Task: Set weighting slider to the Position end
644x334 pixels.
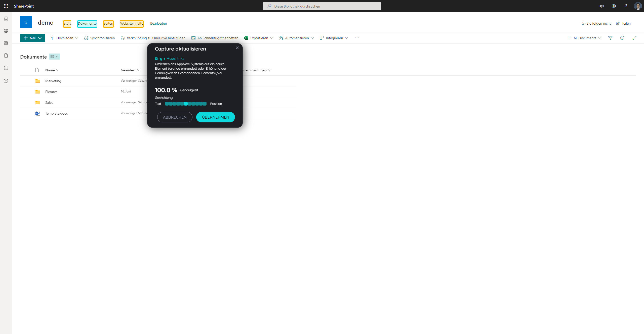Action: [x=205, y=104]
